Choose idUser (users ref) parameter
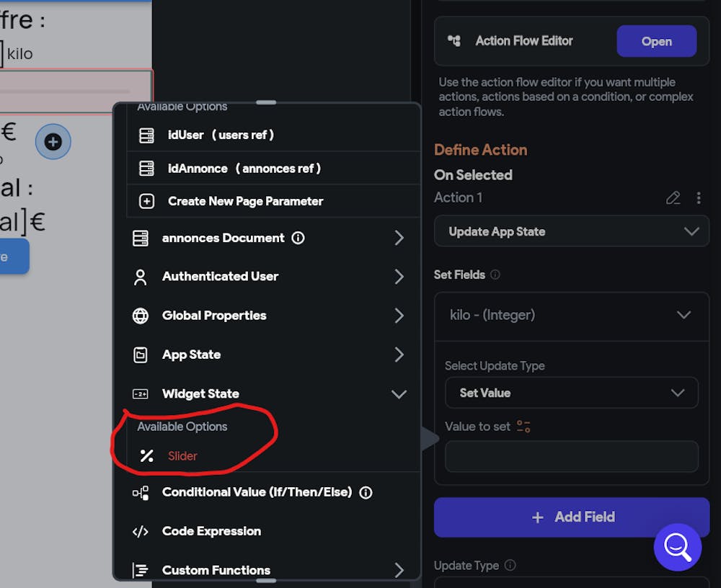 point(221,135)
